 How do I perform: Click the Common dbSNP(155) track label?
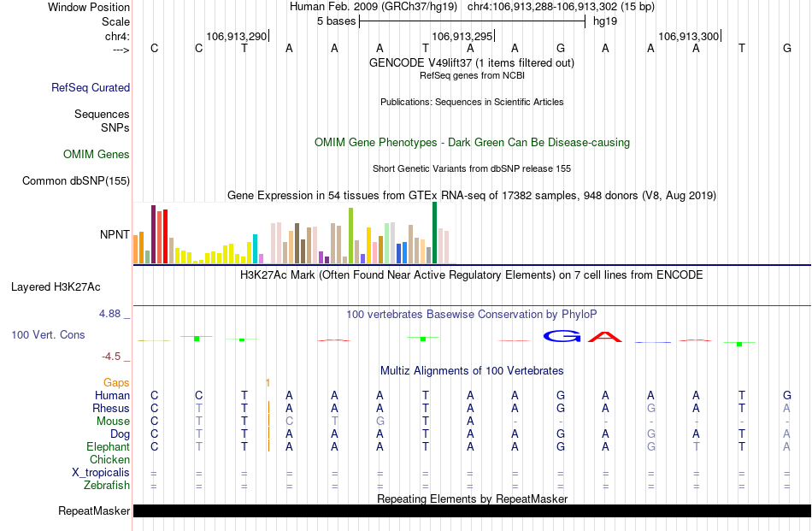75,180
